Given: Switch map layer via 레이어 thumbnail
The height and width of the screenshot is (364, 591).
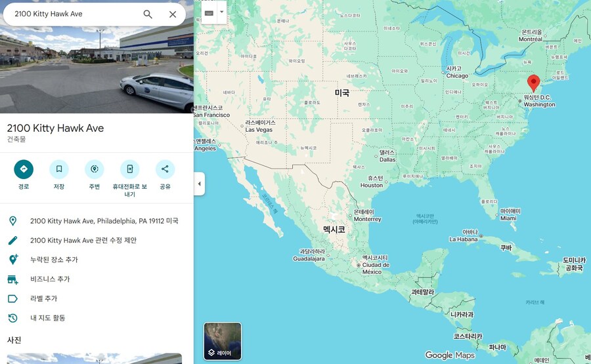Looking at the screenshot, I should (223, 341).
